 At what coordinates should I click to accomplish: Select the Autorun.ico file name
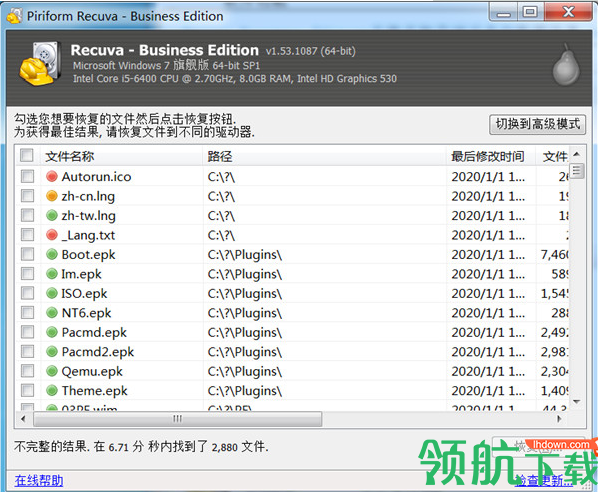[96, 177]
